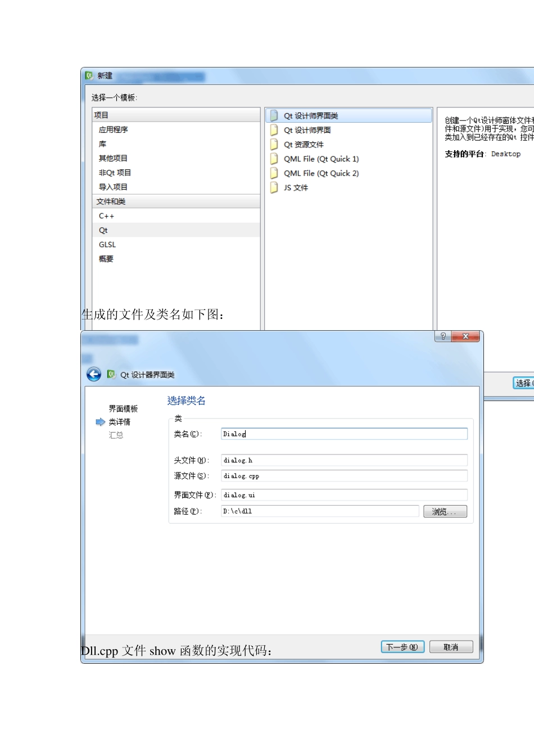Click file icon next to Qt 设计师界面

(x=274, y=130)
